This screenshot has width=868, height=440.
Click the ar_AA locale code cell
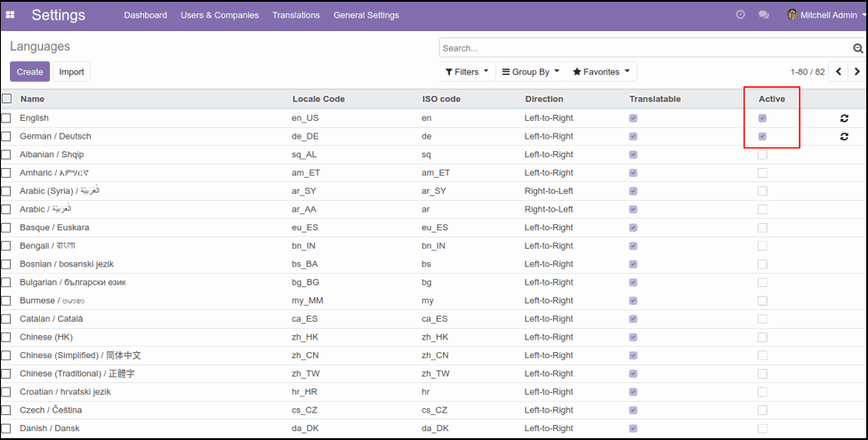click(304, 209)
